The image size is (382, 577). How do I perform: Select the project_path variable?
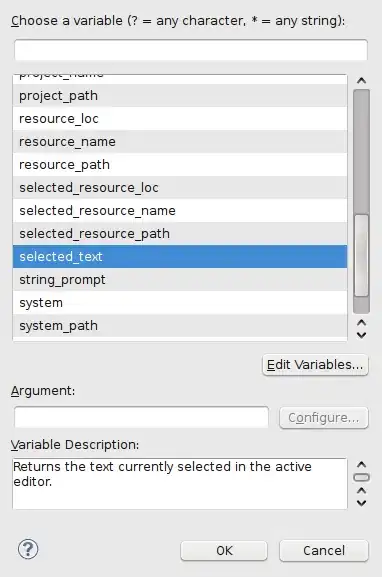pos(180,96)
